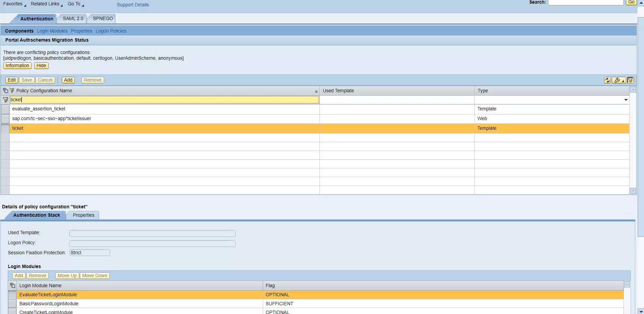Hide the conflicting policy configurations message
The height and width of the screenshot is (314, 644).
coord(41,65)
